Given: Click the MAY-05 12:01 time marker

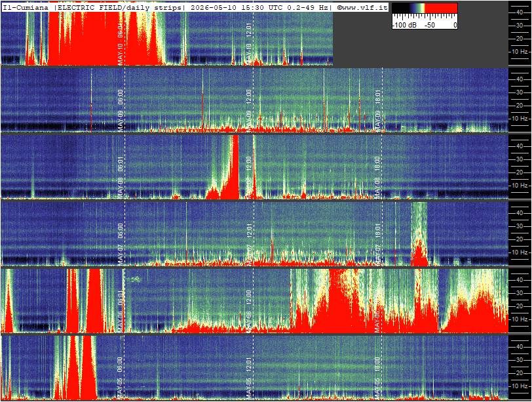Looking at the screenshot, I should click(x=248, y=378).
